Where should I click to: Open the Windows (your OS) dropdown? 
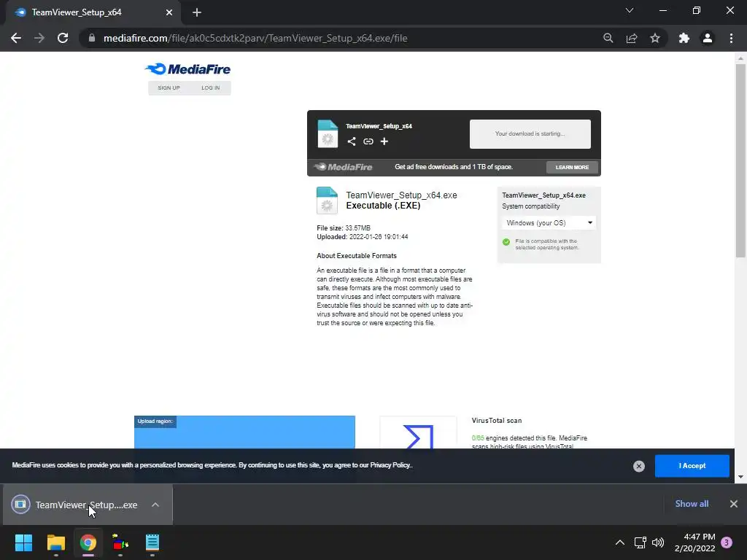tap(549, 223)
